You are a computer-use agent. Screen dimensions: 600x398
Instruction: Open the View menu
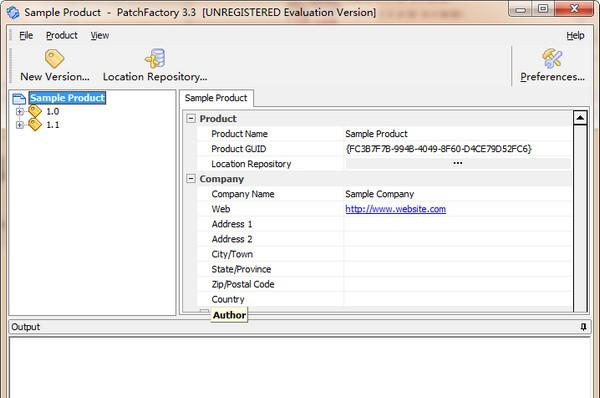pos(99,36)
